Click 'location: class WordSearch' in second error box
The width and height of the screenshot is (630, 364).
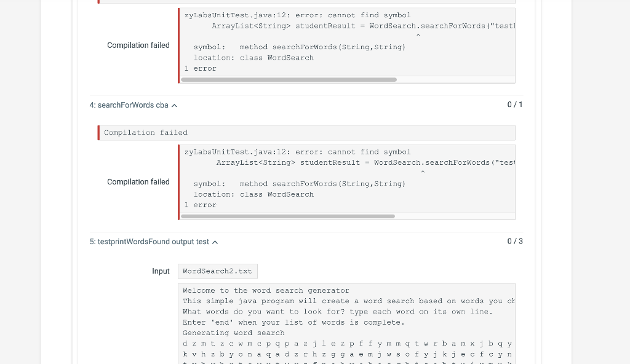253,194
